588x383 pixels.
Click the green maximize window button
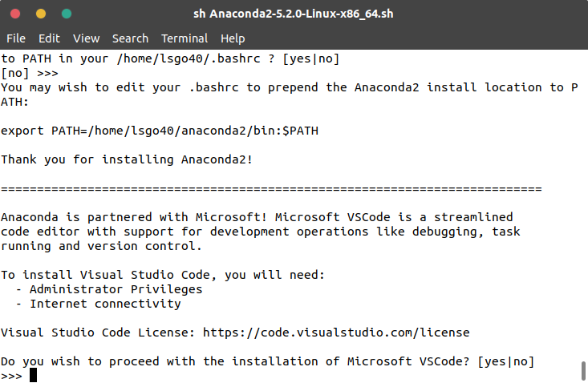[x=67, y=14]
